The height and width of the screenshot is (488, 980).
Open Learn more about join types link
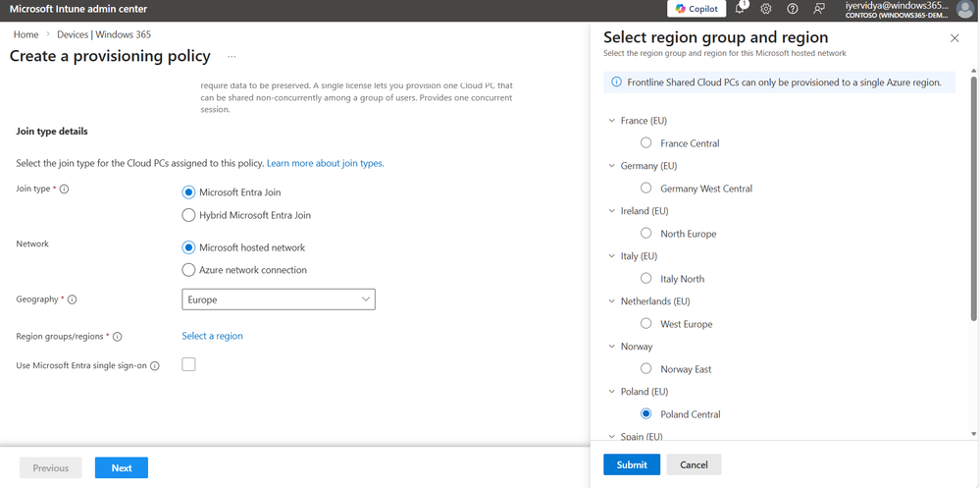[325, 163]
